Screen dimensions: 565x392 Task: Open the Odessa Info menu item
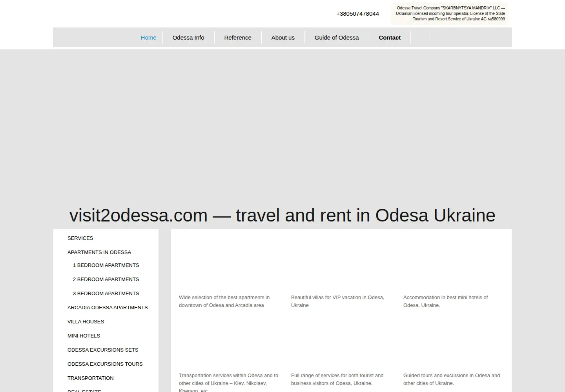(x=188, y=38)
